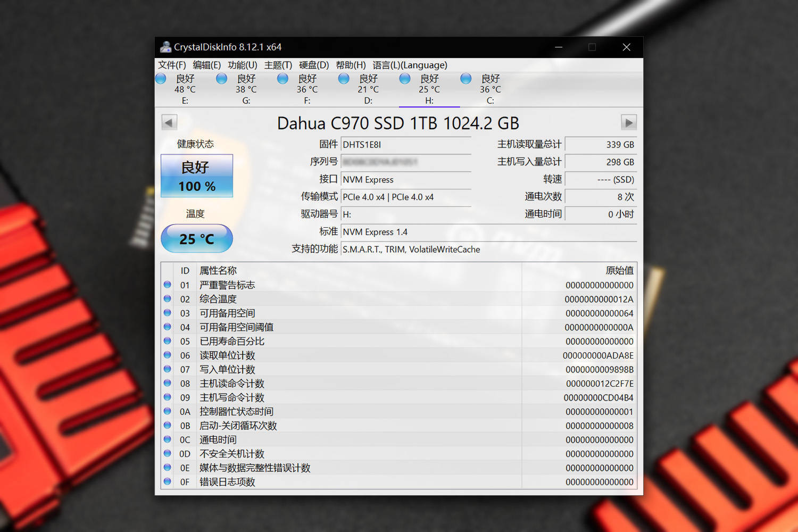Image resolution: width=798 pixels, height=532 pixels.
Task: Select the 综合温度 attribute row
Action: coord(399,299)
